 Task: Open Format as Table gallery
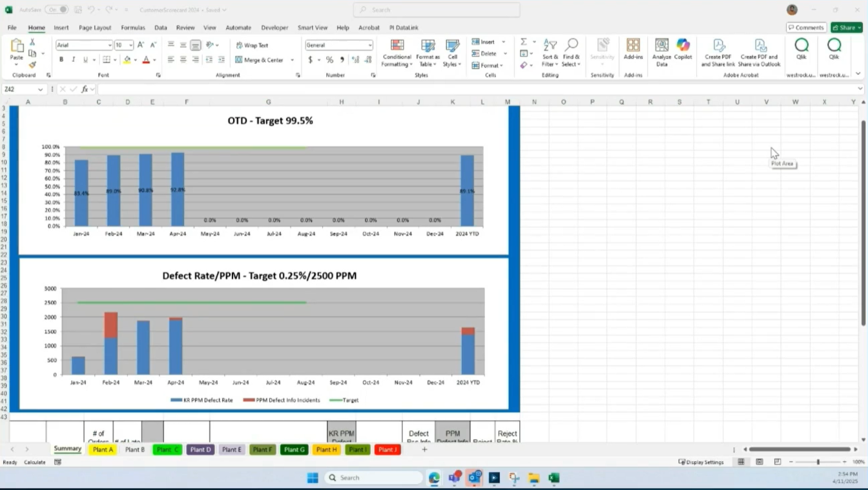(428, 53)
